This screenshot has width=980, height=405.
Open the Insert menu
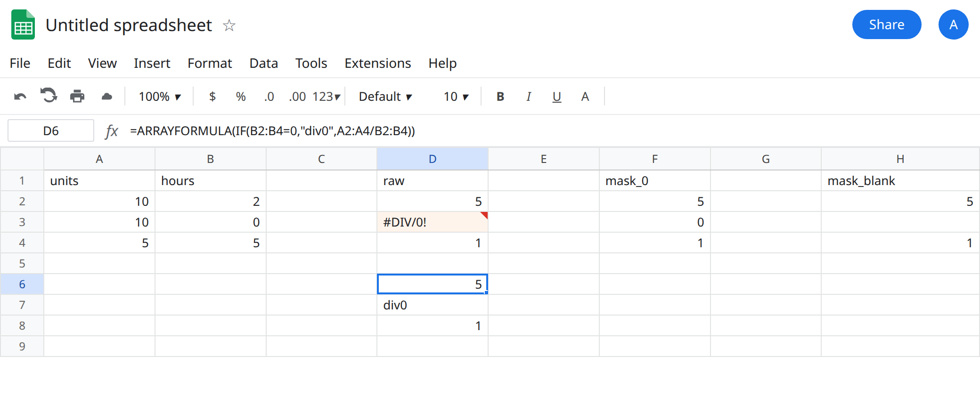[x=152, y=63]
